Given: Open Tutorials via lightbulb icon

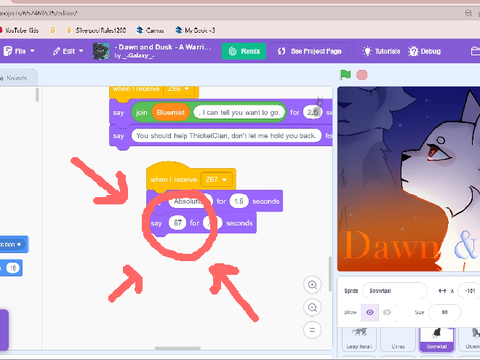Looking at the screenshot, I should pyautogui.click(x=381, y=51).
